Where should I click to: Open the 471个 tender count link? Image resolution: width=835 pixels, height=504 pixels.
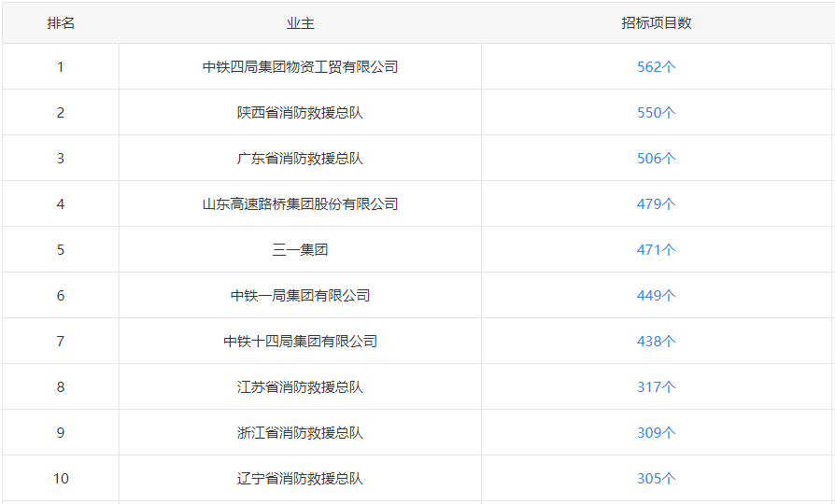[x=656, y=250]
